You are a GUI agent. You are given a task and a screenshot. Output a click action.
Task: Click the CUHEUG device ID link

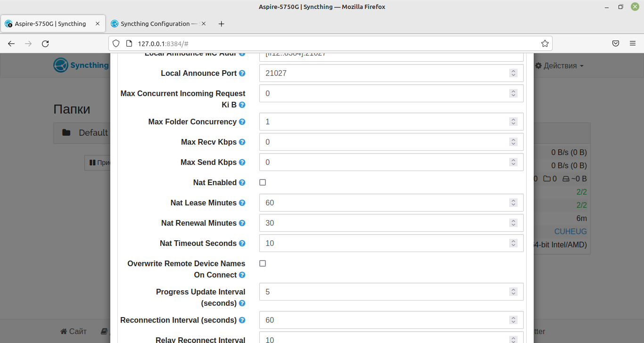(570, 231)
